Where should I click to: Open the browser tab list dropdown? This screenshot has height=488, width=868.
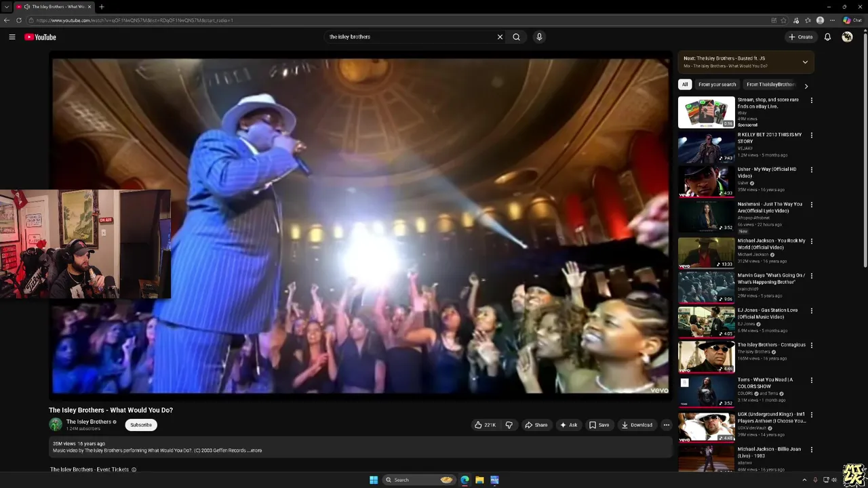click(7, 7)
